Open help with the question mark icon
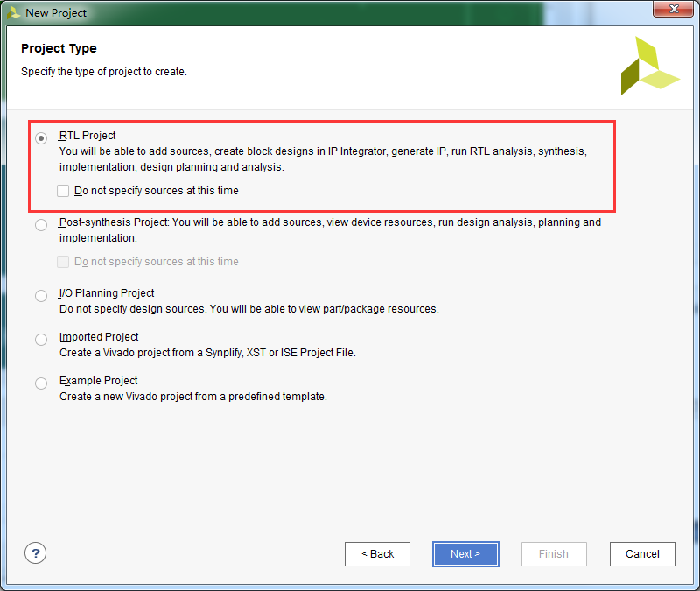This screenshot has height=591, width=700. pyautogui.click(x=35, y=553)
